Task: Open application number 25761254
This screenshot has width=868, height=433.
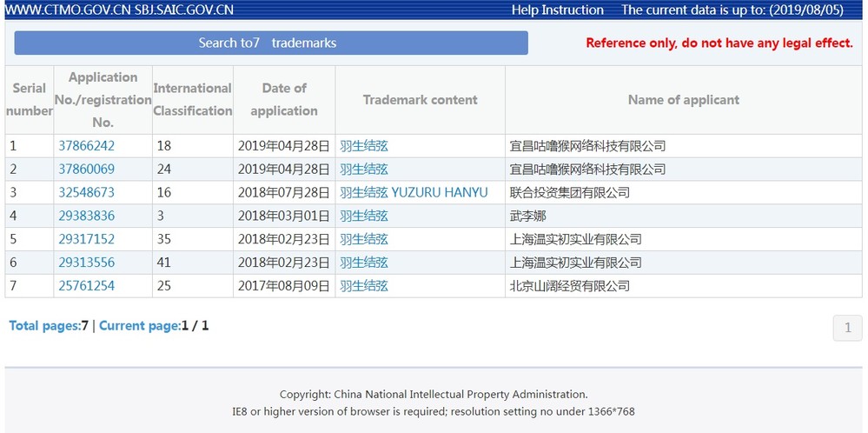Action: [86, 286]
